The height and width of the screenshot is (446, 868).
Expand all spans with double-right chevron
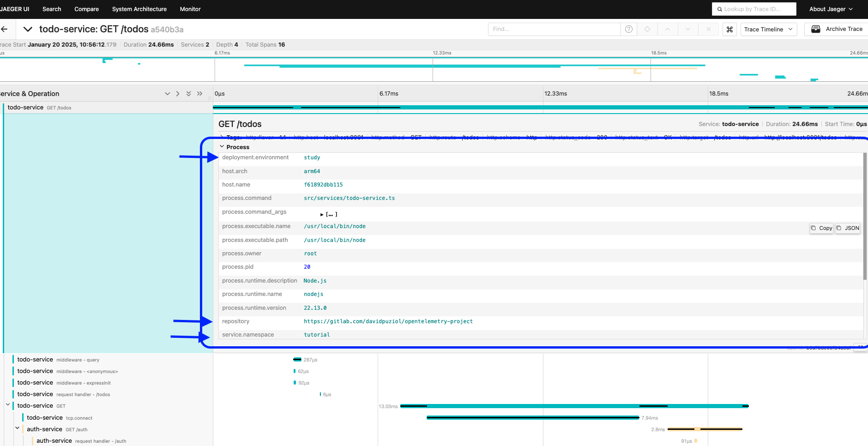tap(199, 94)
